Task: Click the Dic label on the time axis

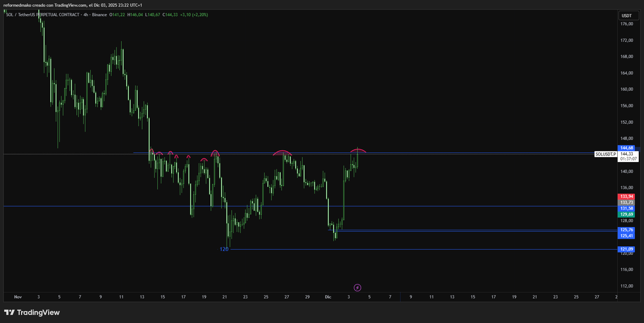Action: pyautogui.click(x=327, y=297)
